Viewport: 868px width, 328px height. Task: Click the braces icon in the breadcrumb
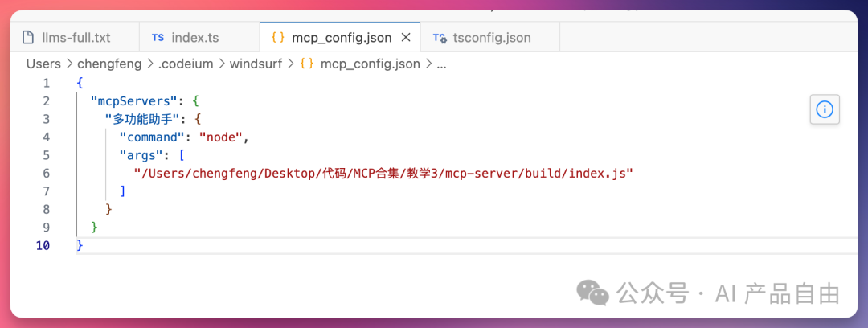307,64
